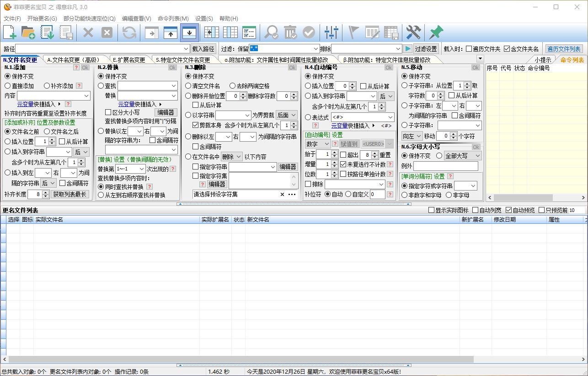This screenshot has width=588, height=376.
Task: Click the import list toolbar icon
Action: tap(48, 32)
